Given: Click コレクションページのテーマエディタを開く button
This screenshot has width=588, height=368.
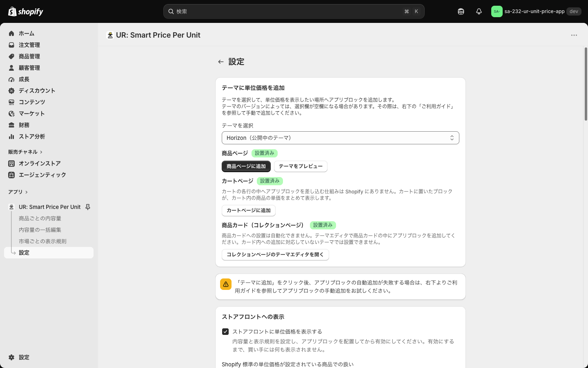Looking at the screenshot, I should click(275, 255).
